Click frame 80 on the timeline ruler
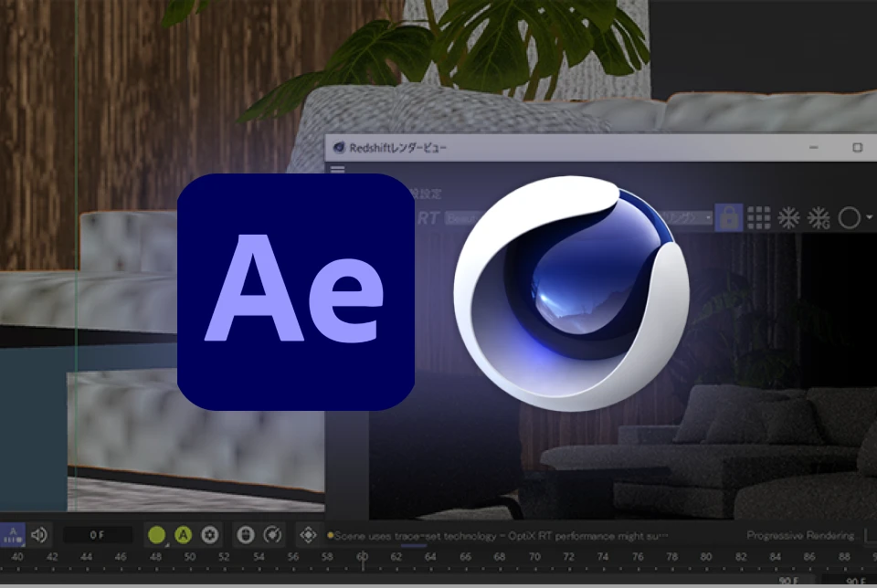 pyautogui.click(x=706, y=557)
